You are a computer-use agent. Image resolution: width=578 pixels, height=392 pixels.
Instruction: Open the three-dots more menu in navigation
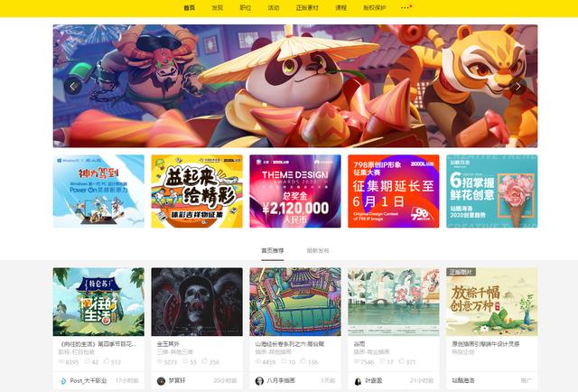coord(405,7)
